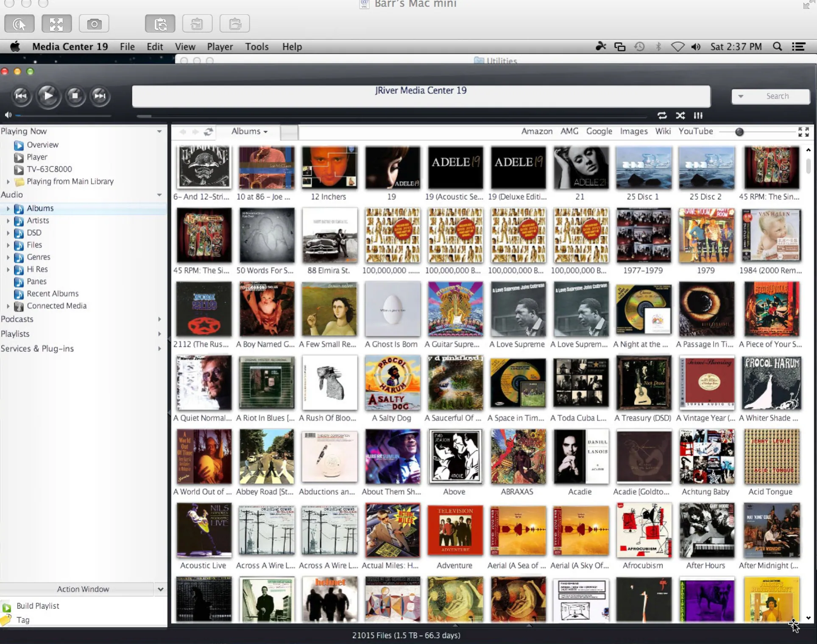Click the Rewind button in transport controls

pos(21,95)
